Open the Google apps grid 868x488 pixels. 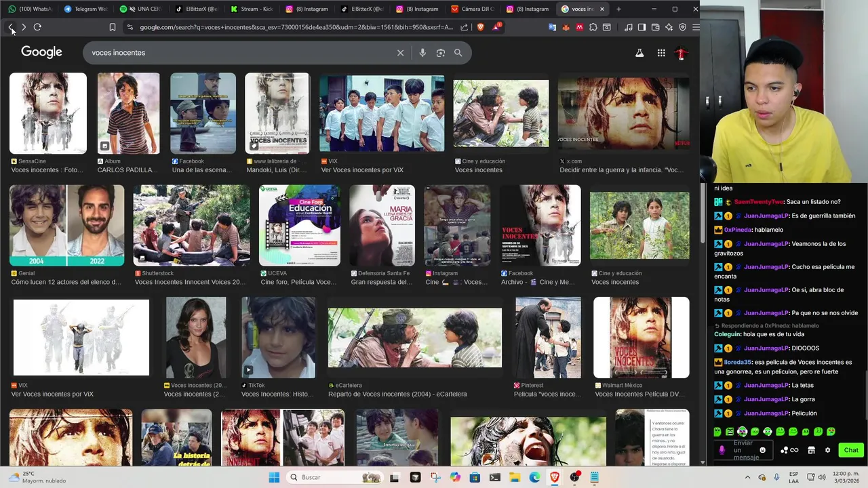661,53
